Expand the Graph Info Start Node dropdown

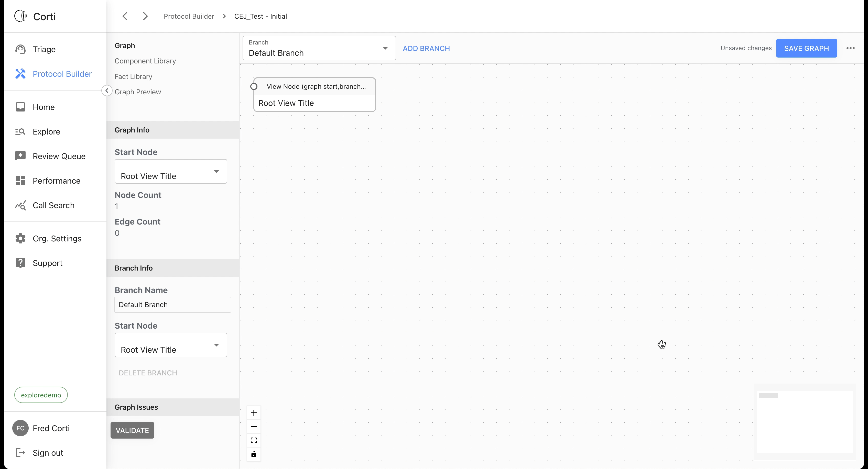click(170, 172)
